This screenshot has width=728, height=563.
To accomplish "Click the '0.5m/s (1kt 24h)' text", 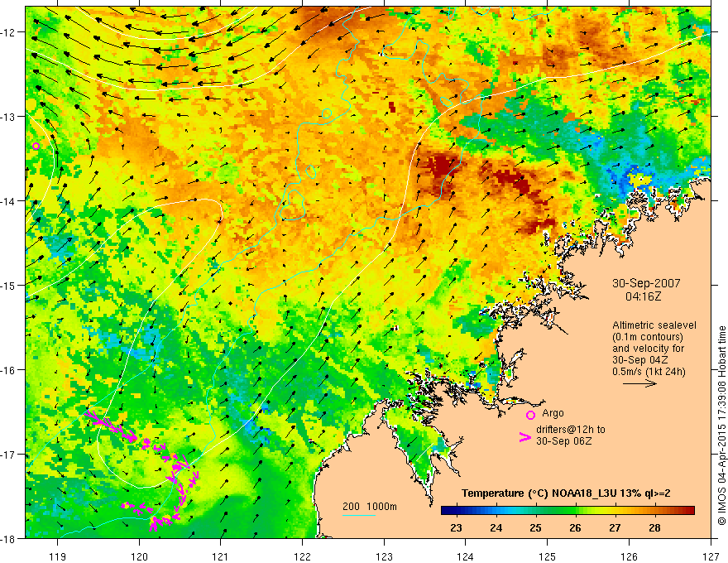I will (x=649, y=372).
